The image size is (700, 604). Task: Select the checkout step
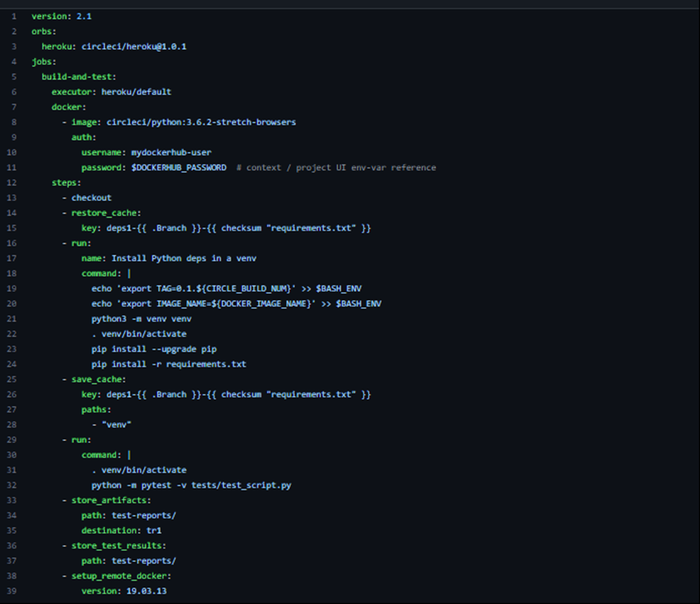(x=91, y=197)
